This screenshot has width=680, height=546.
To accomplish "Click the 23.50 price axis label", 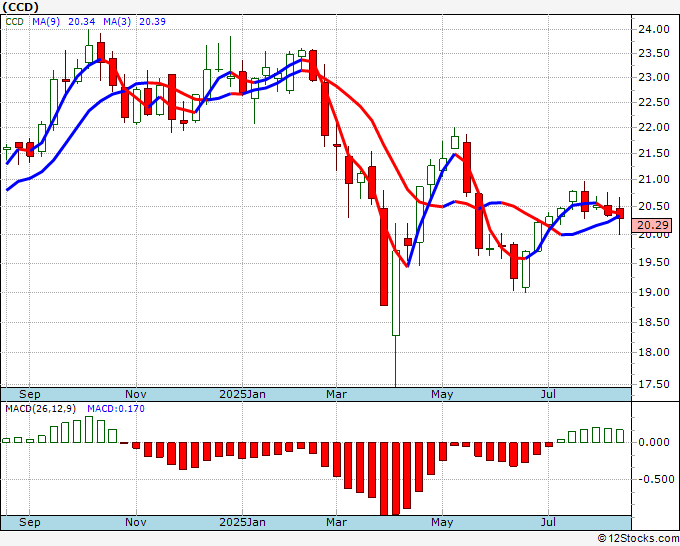I will coord(654,54).
